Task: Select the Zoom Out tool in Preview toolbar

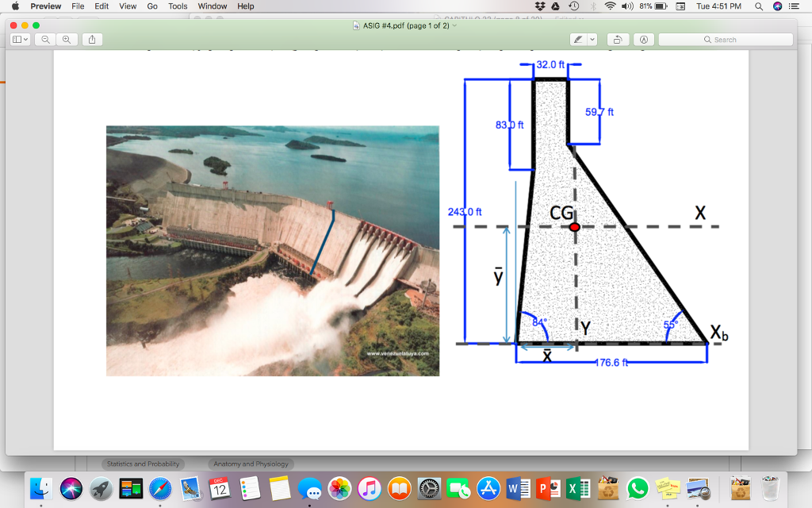Action: (45, 39)
